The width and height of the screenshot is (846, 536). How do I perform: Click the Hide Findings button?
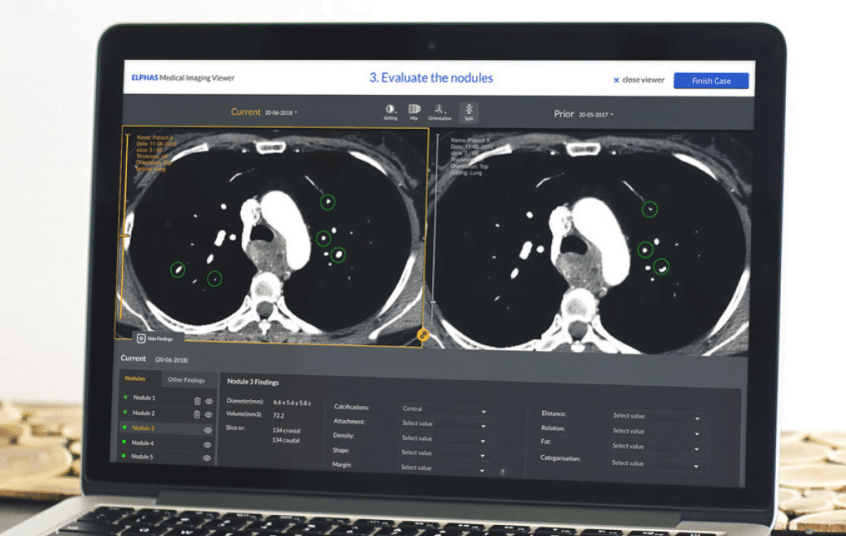(x=155, y=338)
